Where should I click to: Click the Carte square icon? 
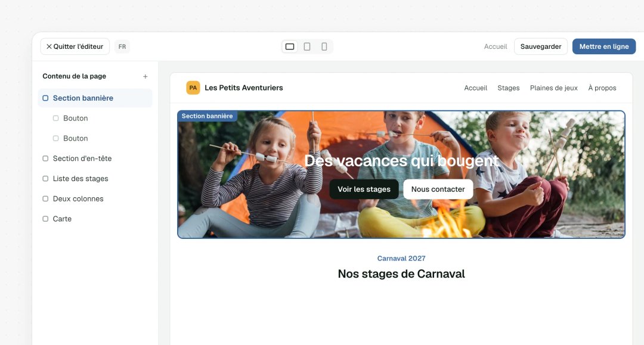tap(45, 219)
